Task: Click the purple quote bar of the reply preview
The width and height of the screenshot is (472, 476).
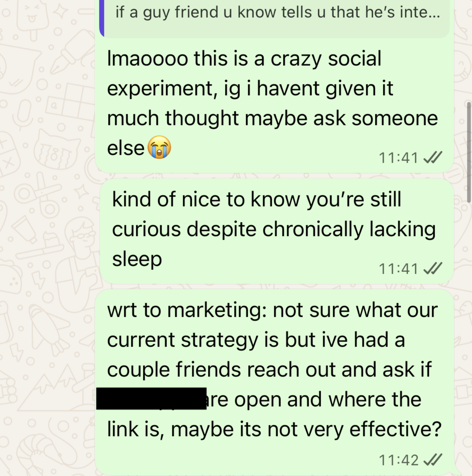Action: tap(102, 18)
